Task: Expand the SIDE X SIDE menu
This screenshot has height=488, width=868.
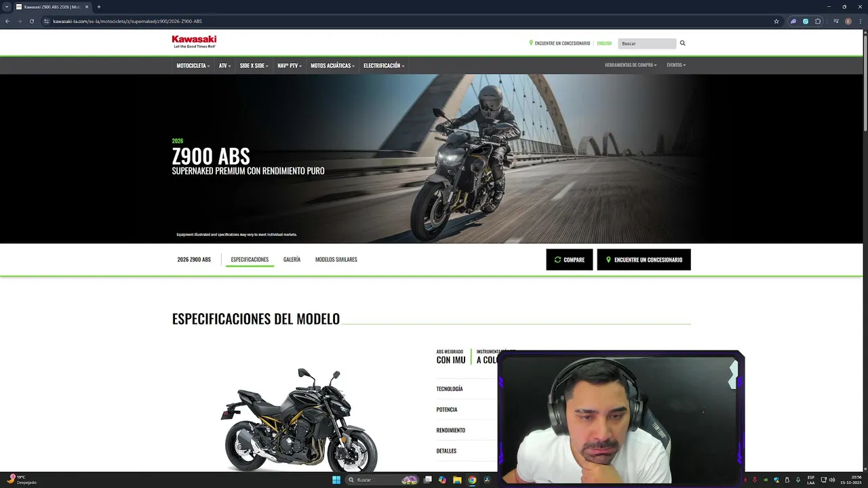Action: [254, 66]
